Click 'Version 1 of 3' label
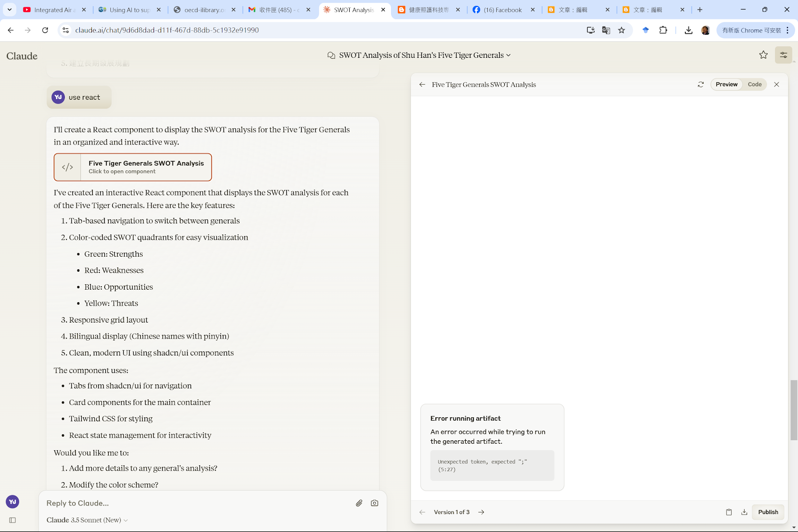This screenshot has height=532, width=798. 451,512
